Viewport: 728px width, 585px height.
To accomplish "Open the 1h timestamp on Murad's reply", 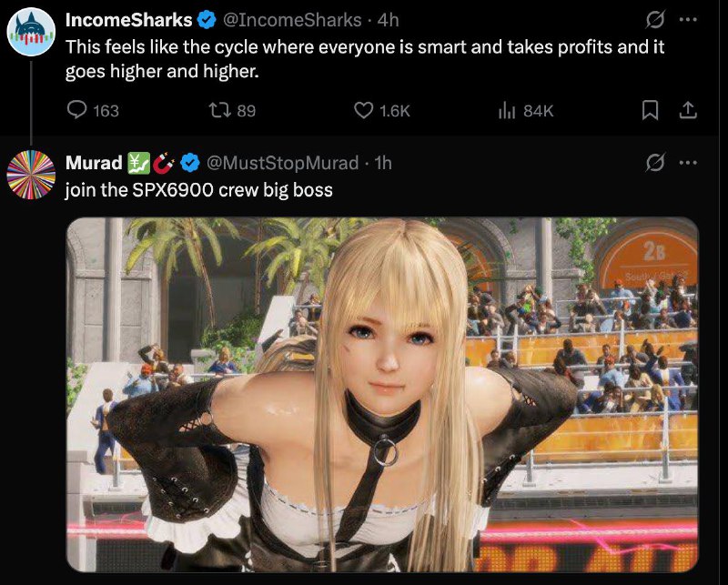I will pos(383,163).
